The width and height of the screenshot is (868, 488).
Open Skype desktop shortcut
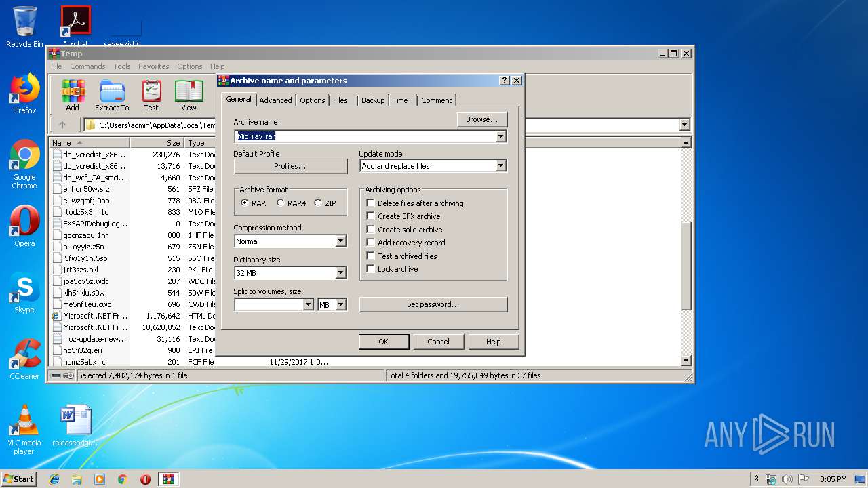[x=24, y=293]
